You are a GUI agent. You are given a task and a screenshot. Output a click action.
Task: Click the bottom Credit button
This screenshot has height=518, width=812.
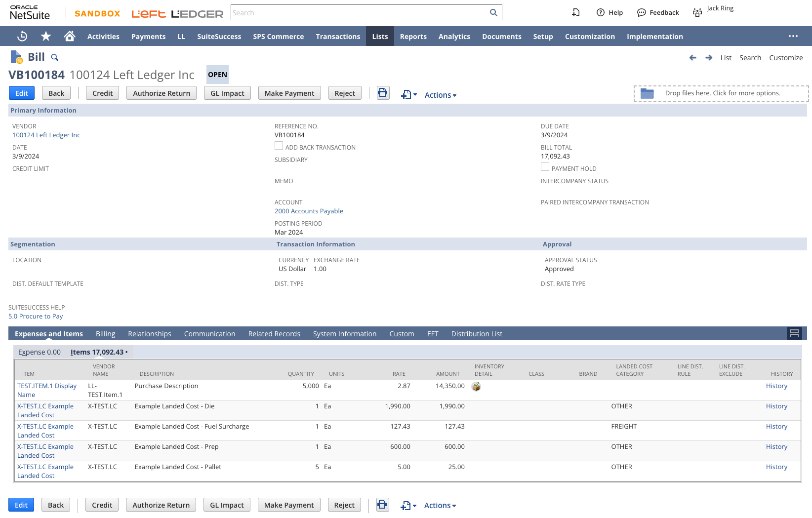click(x=102, y=505)
